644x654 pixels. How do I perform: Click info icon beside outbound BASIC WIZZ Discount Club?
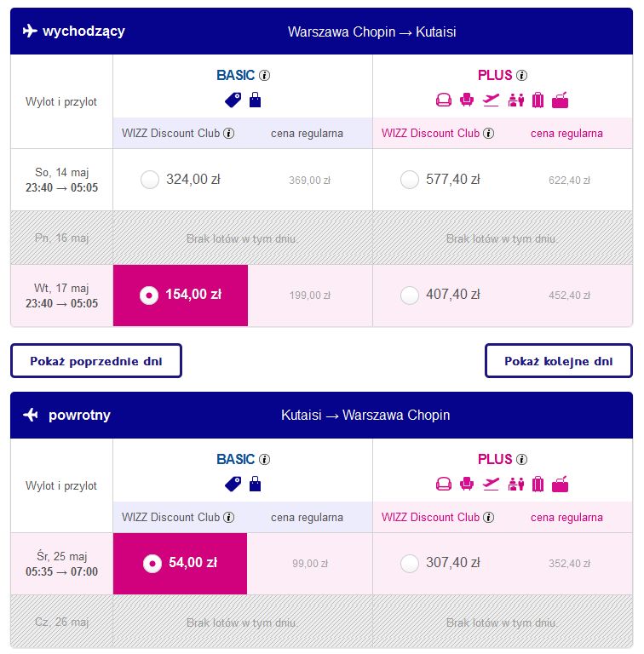click(x=228, y=133)
